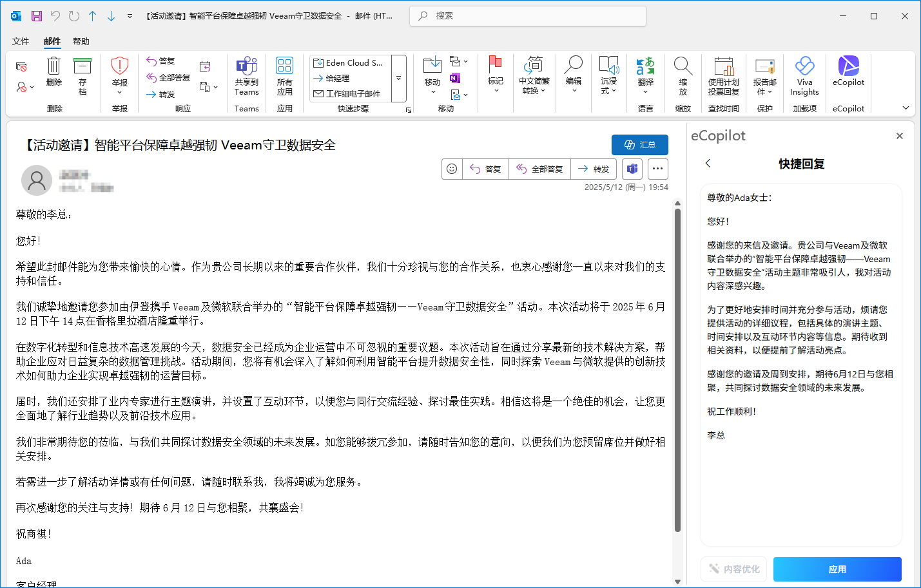Click the search box at the top
The width and height of the screenshot is (921, 588).
[x=527, y=15]
